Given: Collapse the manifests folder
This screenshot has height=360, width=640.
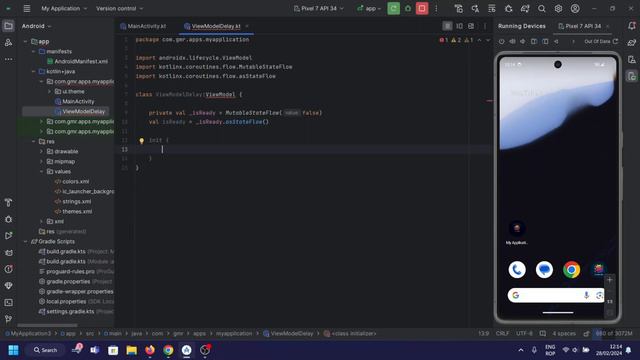Looking at the screenshot, I should pos(33,51).
